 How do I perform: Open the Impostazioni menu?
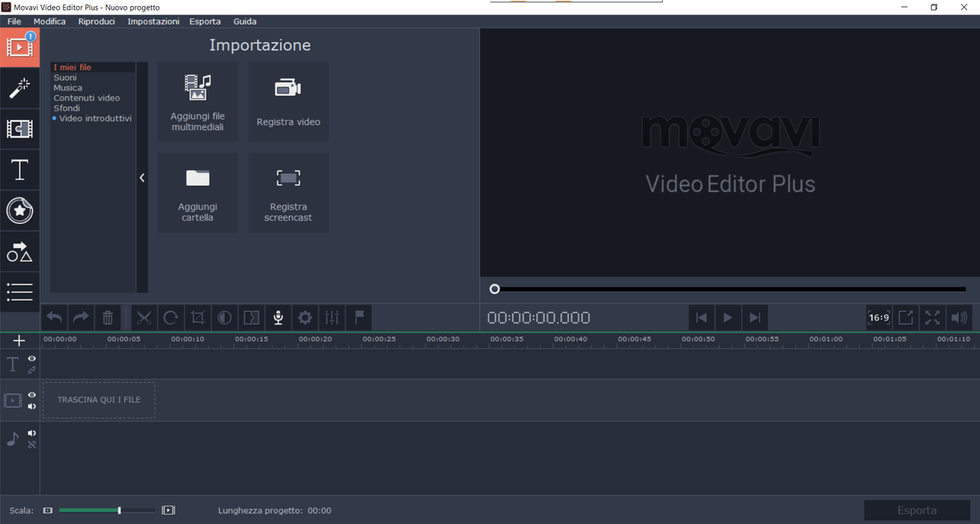(x=153, y=21)
